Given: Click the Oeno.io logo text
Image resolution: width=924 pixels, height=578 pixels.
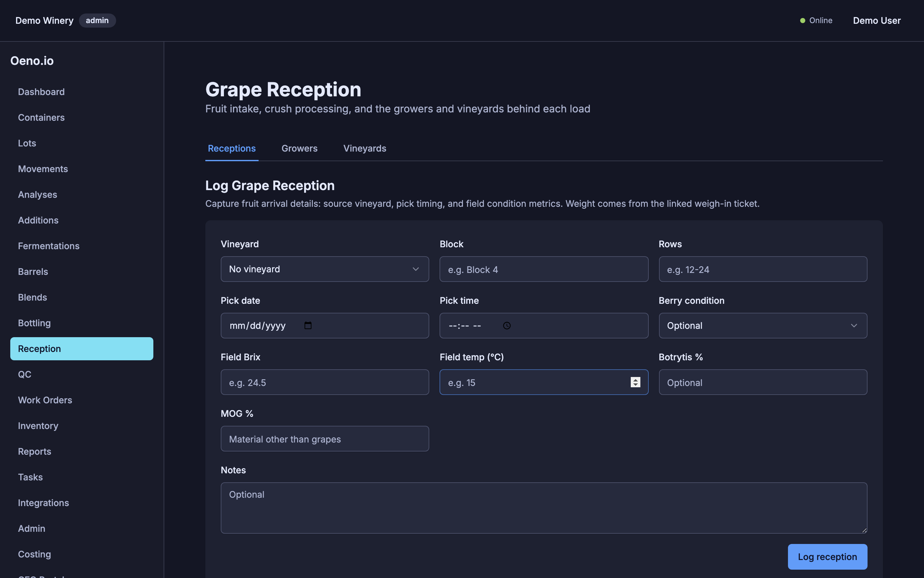Looking at the screenshot, I should 32,61.
